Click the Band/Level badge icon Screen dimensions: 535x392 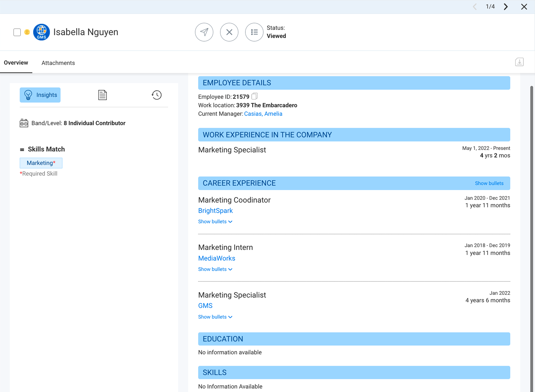click(24, 123)
